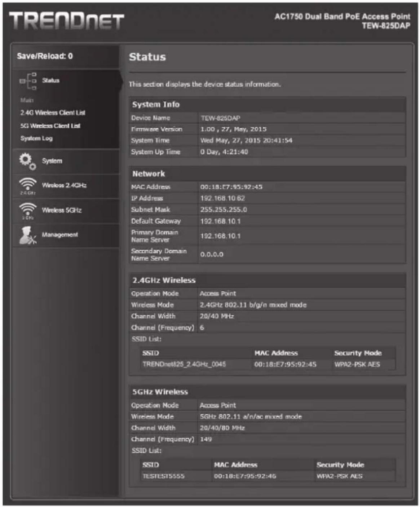The image size is (420, 507).
Task: Click the Wireless 5GHz wifi icon
Action: [x=28, y=211]
